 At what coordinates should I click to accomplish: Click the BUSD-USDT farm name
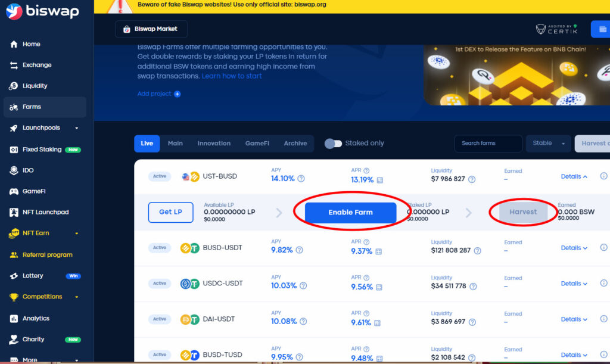click(x=223, y=248)
